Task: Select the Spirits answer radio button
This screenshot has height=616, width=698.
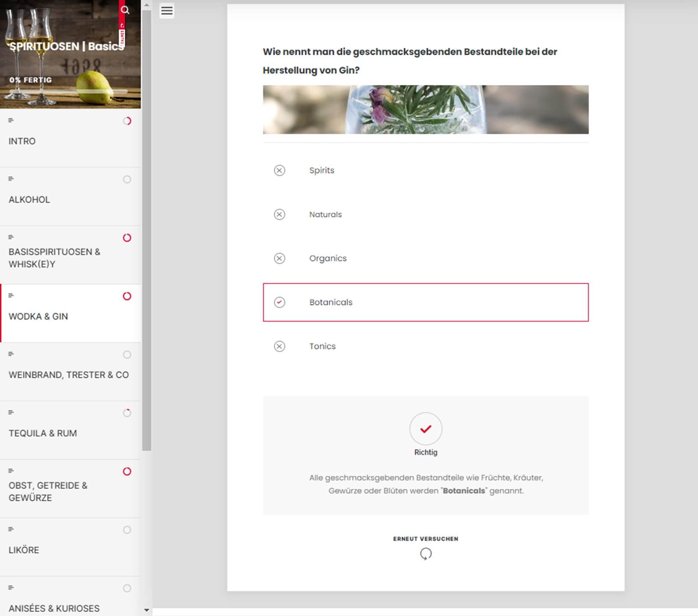Action: click(279, 170)
